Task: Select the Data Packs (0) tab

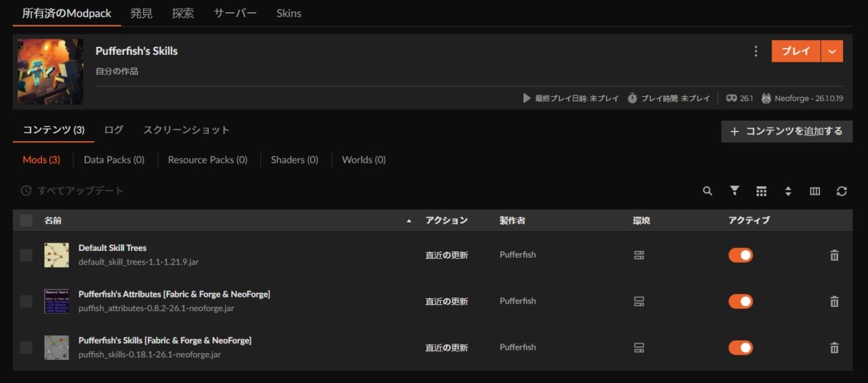Action: tap(114, 160)
